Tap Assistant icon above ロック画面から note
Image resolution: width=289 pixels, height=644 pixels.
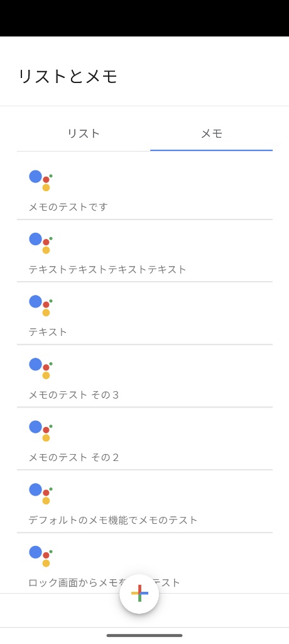click(41, 556)
